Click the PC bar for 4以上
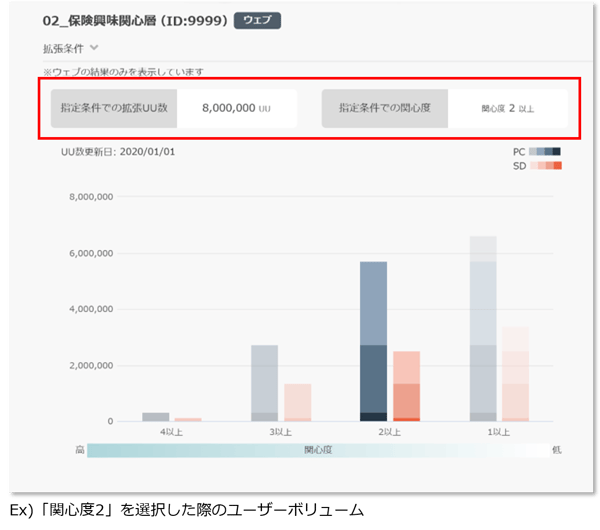The height and width of the screenshot is (530, 600). tap(155, 416)
